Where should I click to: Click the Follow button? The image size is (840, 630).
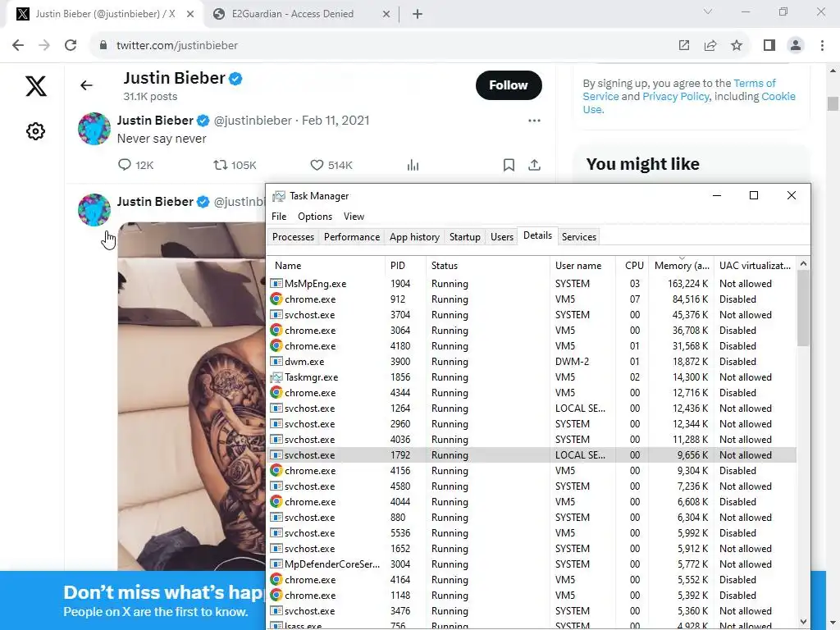(x=509, y=85)
